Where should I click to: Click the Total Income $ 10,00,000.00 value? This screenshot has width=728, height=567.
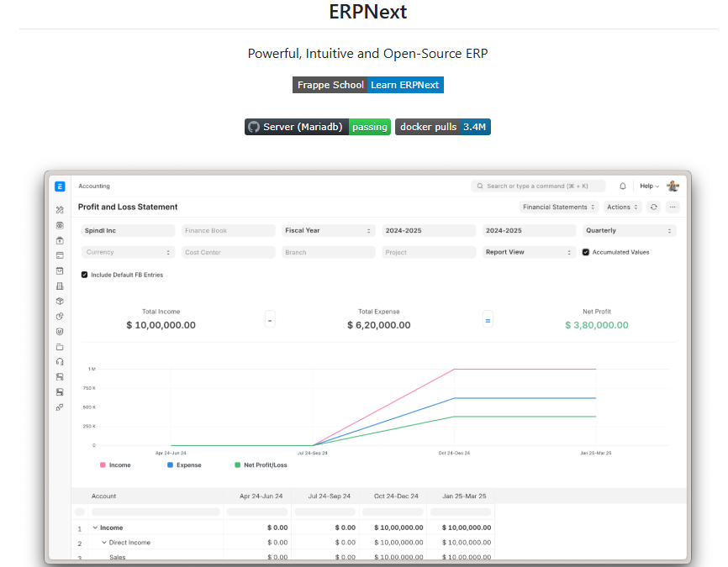tap(161, 325)
